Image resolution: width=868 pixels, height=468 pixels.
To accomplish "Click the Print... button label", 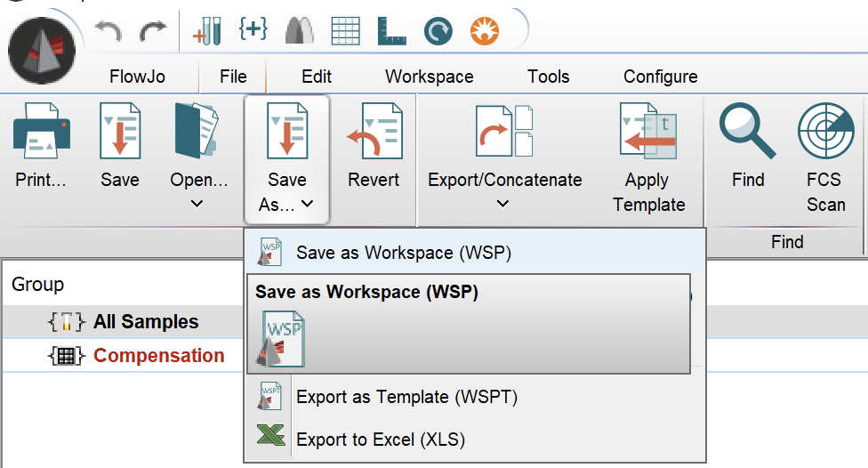I will pyautogui.click(x=41, y=180).
